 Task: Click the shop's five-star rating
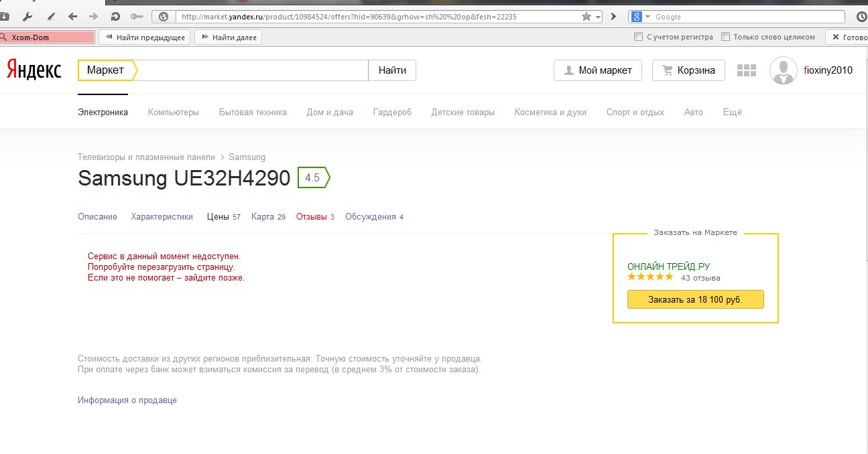pos(650,277)
